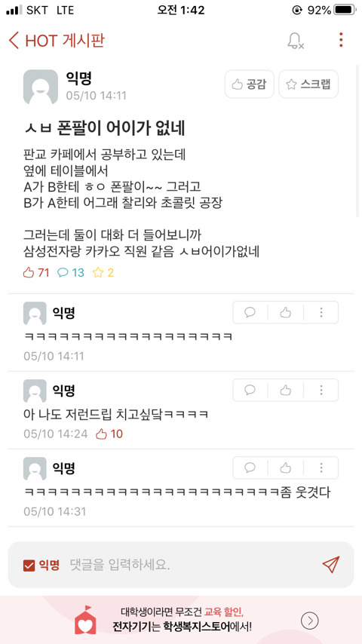
Task: Tap the post author's profile avatar
Action: [41, 87]
